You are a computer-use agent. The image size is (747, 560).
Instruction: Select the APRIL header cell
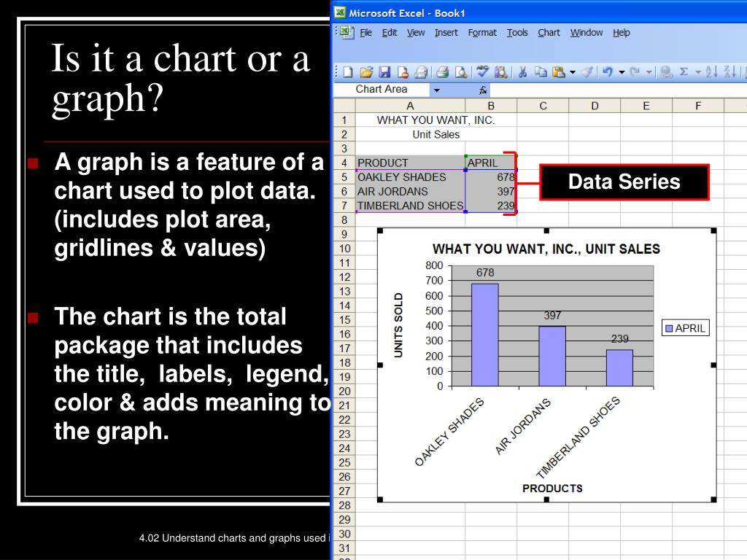491,163
